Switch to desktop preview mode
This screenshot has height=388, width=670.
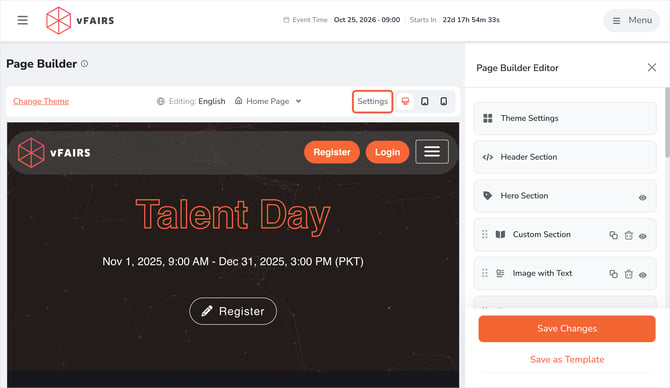(405, 101)
